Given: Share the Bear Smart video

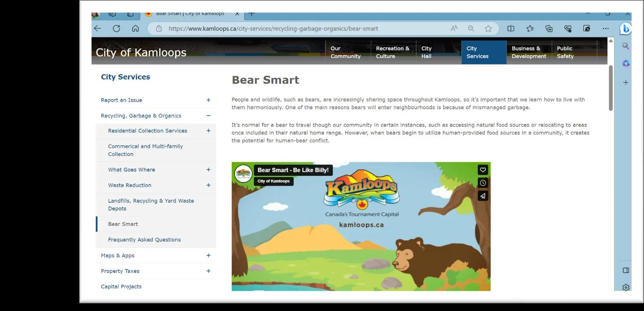Looking at the screenshot, I should 482,196.
